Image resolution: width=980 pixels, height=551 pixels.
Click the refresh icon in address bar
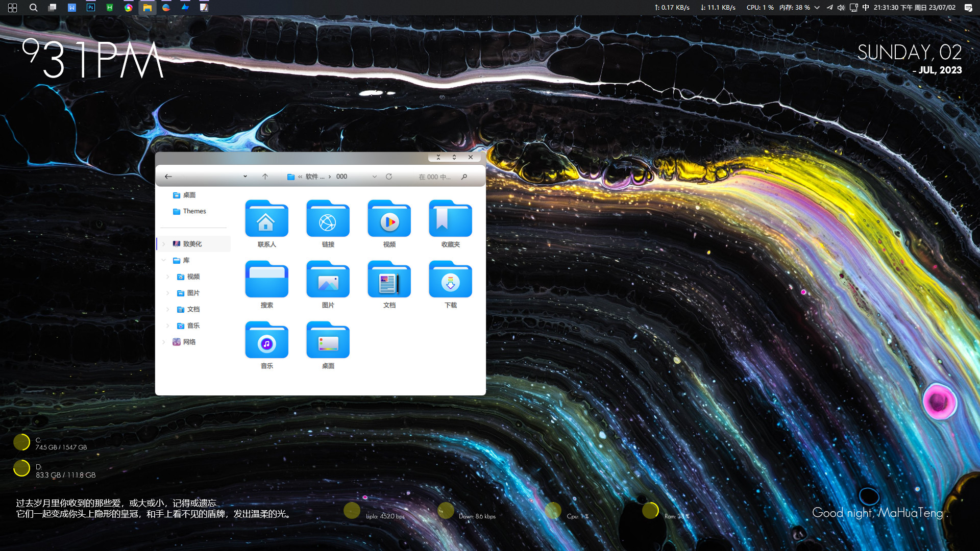pos(389,177)
